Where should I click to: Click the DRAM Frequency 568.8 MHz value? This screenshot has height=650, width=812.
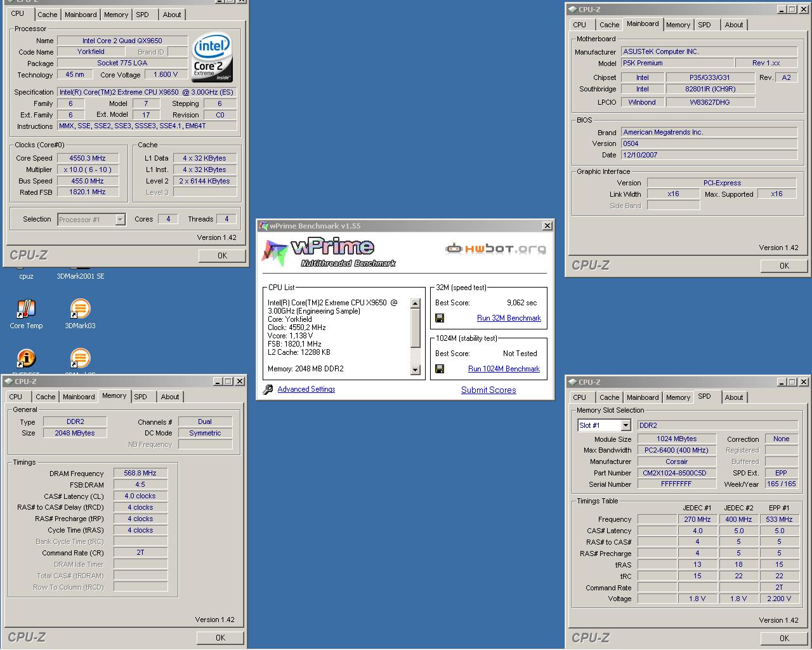[140, 473]
